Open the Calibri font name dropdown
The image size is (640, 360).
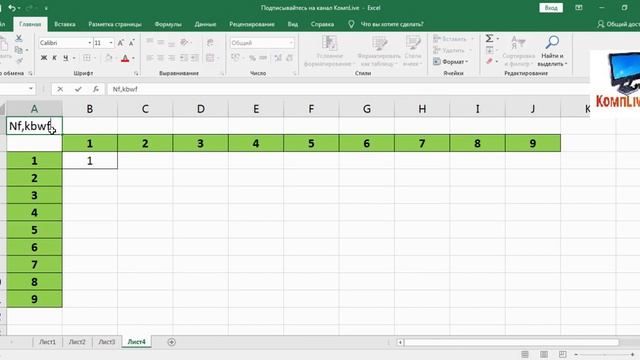click(x=90, y=43)
